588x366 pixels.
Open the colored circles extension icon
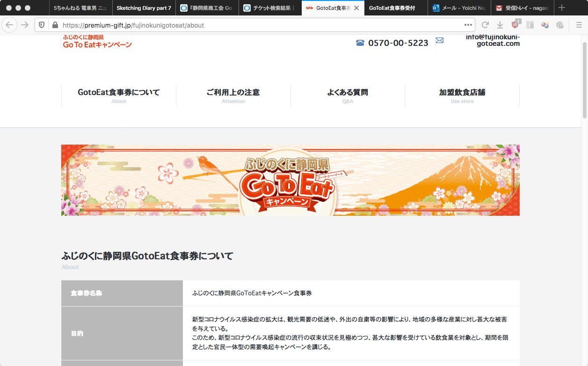544,25
